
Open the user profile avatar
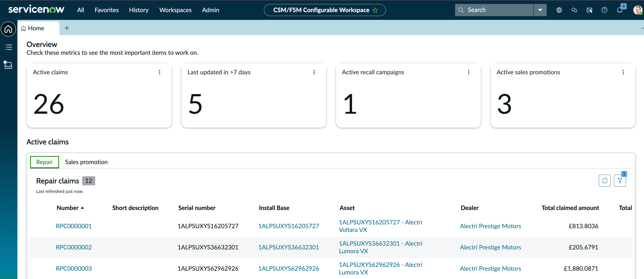pos(638,10)
